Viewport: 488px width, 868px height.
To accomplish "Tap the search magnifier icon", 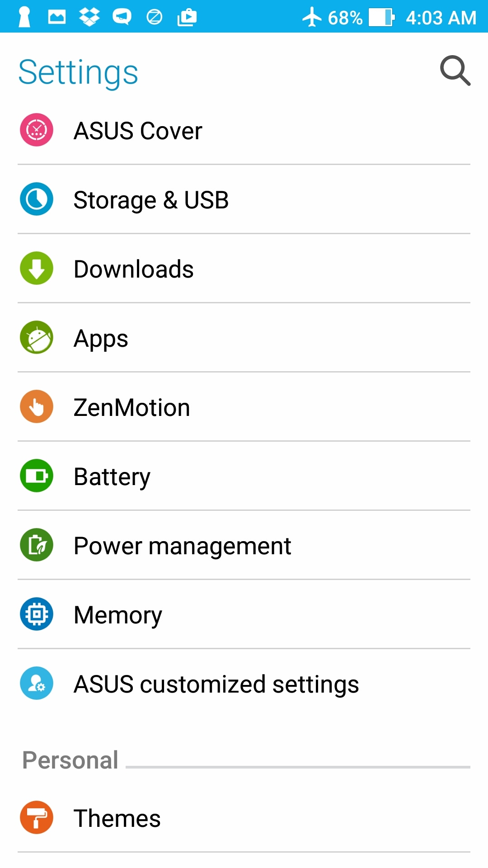I will (x=455, y=71).
